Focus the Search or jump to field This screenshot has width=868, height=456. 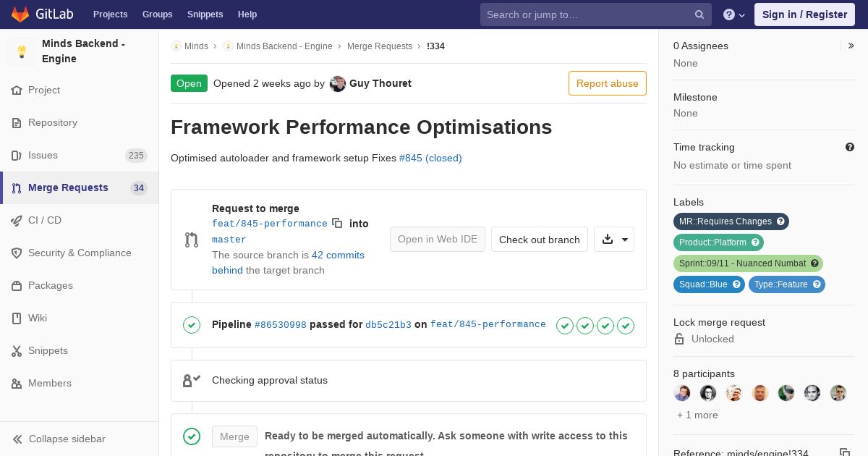pos(586,14)
